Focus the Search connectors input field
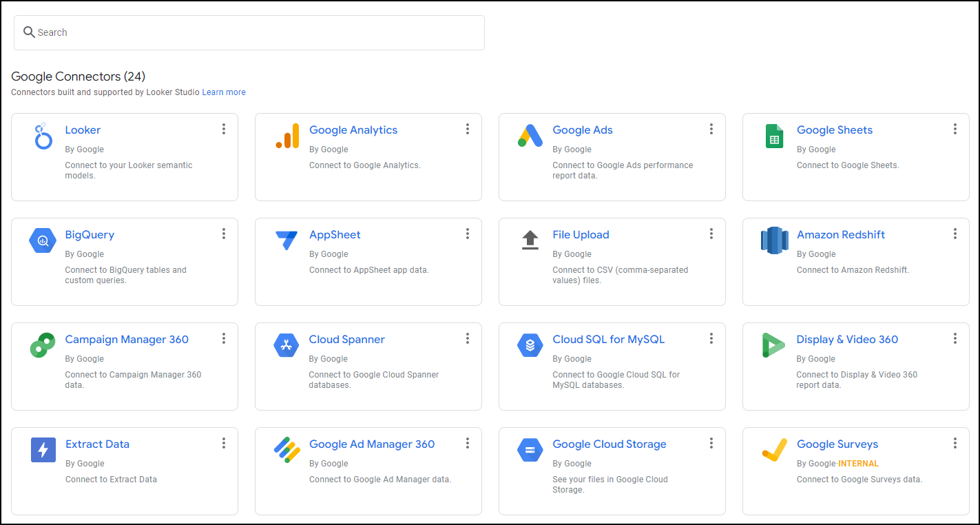The image size is (980, 525). [x=249, y=32]
